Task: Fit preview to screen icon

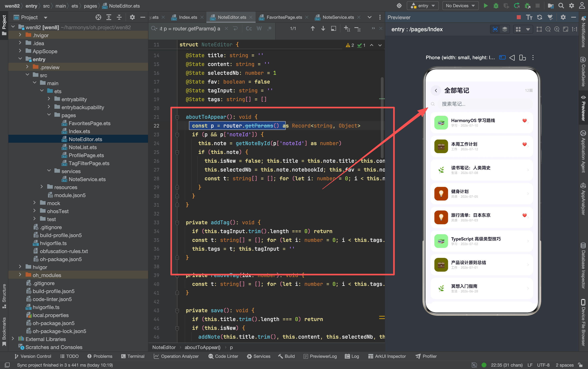Action: click(x=566, y=29)
